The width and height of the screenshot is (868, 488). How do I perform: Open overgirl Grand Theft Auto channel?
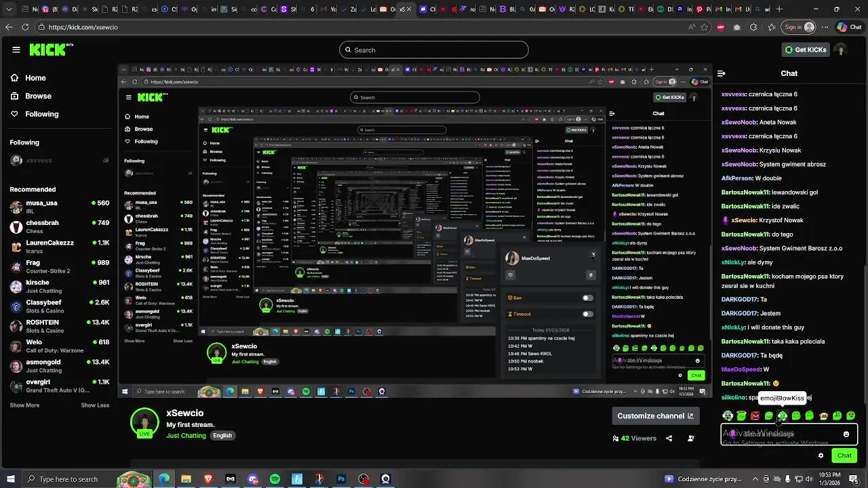59,386
